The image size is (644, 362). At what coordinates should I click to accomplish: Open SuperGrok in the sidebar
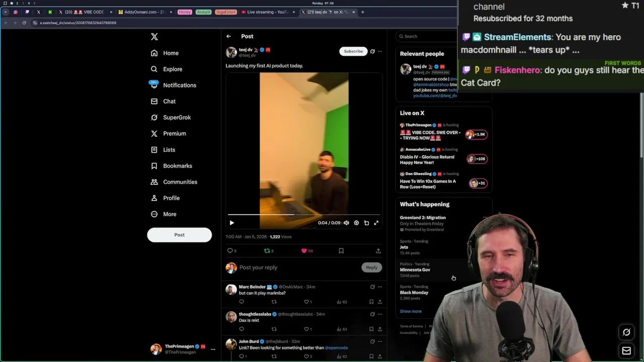click(x=171, y=117)
